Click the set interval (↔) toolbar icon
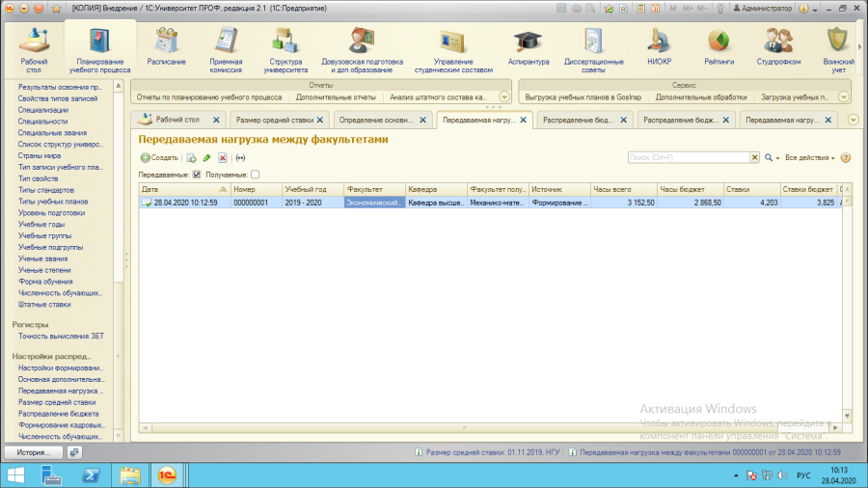 point(240,158)
